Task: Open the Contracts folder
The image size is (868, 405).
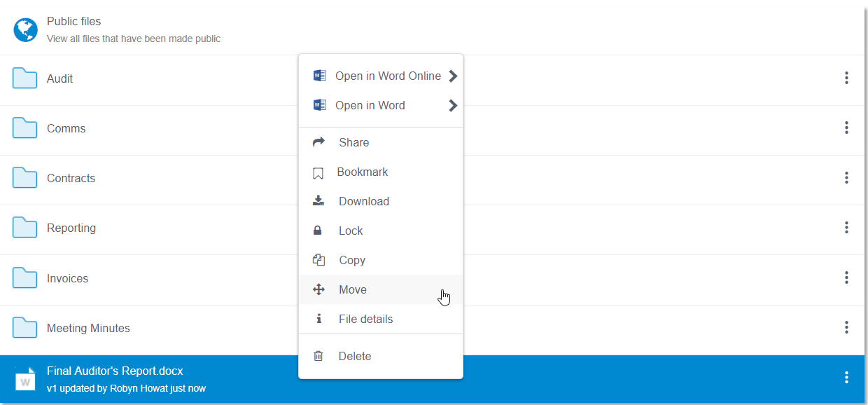Action: pyautogui.click(x=70, y=178)
